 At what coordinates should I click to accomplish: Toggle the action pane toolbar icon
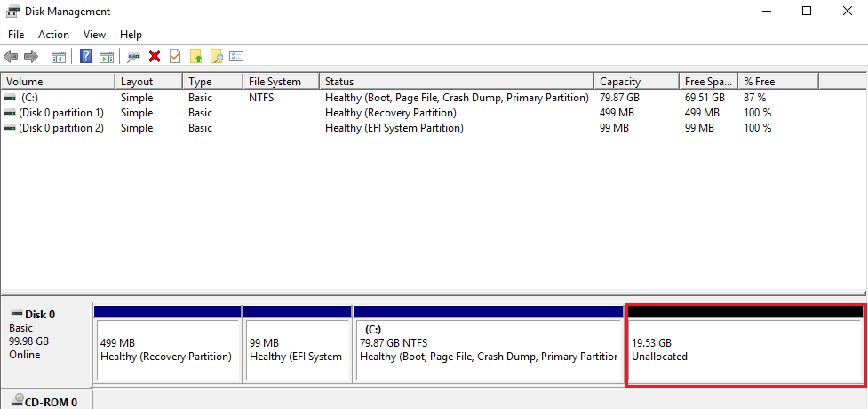click(107, 57)
